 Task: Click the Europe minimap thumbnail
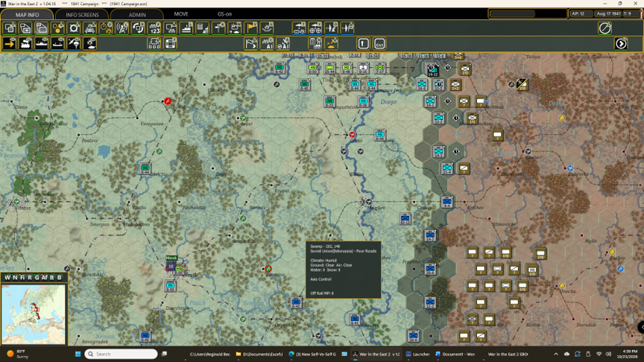coord(34,314)
